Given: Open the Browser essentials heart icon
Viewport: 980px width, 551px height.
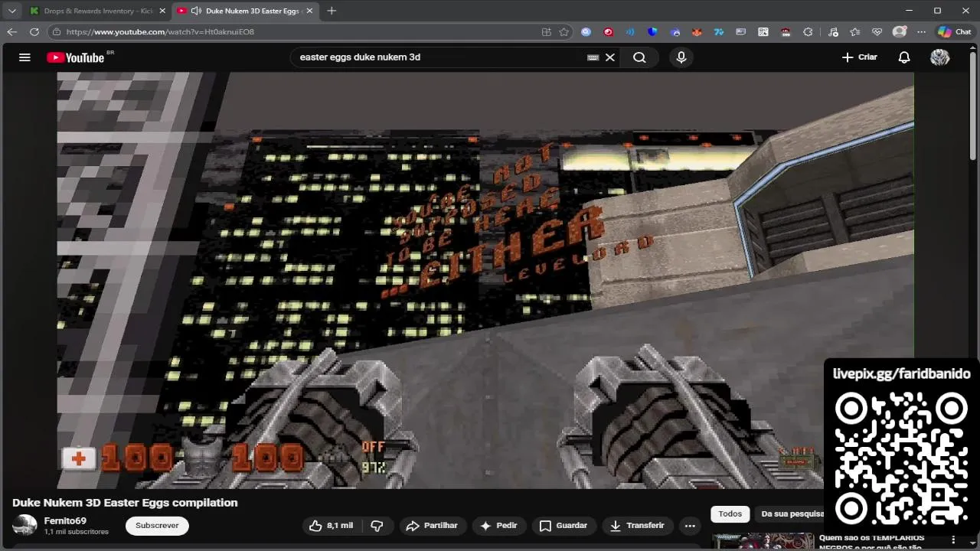Looking at the screenshot, I should coord(877,32).
